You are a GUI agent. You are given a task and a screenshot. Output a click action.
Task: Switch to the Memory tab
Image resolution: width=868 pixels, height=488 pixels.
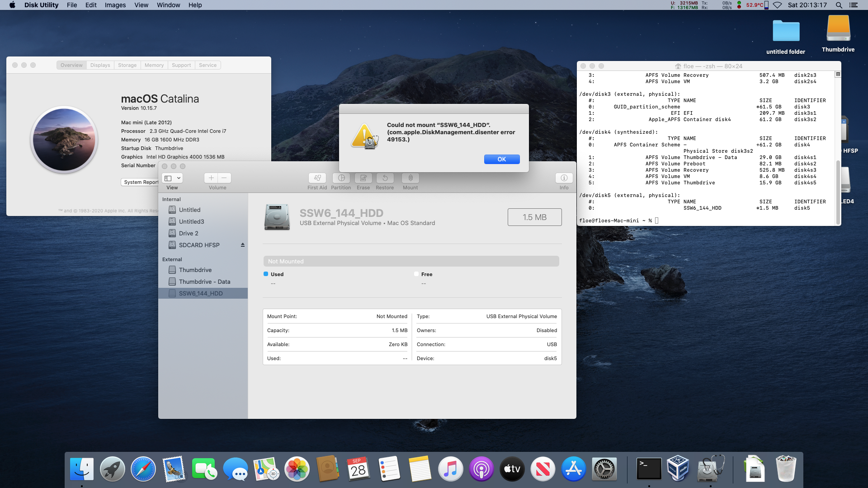tap(154, 65)
